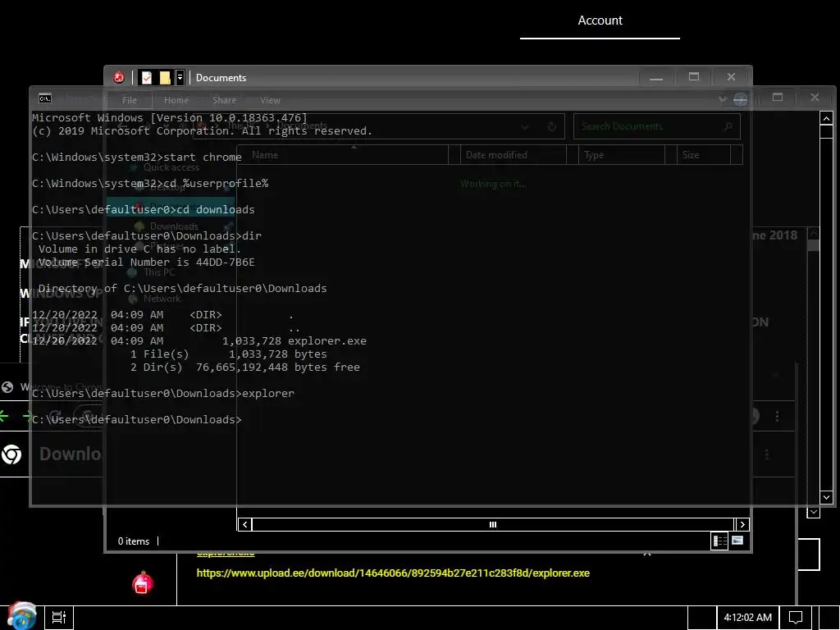Screen dimensions: 840x630
Task: Click 'Volume Serial Number is 44DD-7B6E' line
Action: (x=146, y=262)
